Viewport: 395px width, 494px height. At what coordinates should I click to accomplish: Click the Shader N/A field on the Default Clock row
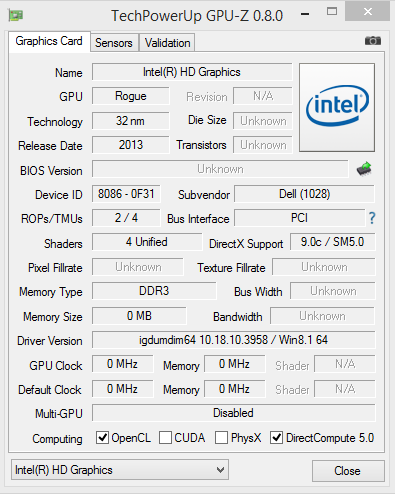[x=345, y=389]
